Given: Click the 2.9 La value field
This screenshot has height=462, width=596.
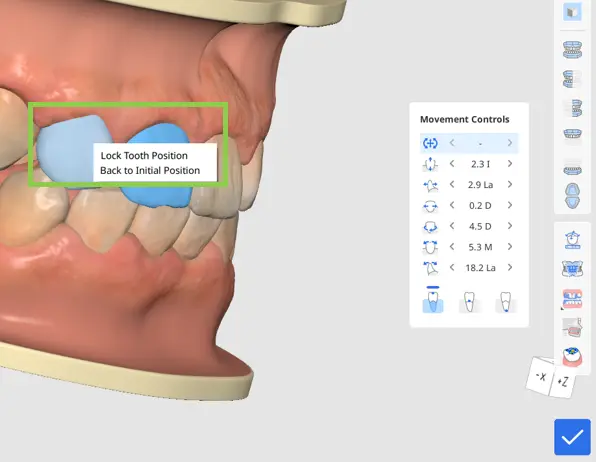Looking at the screenshot, I should pos(480,185).
